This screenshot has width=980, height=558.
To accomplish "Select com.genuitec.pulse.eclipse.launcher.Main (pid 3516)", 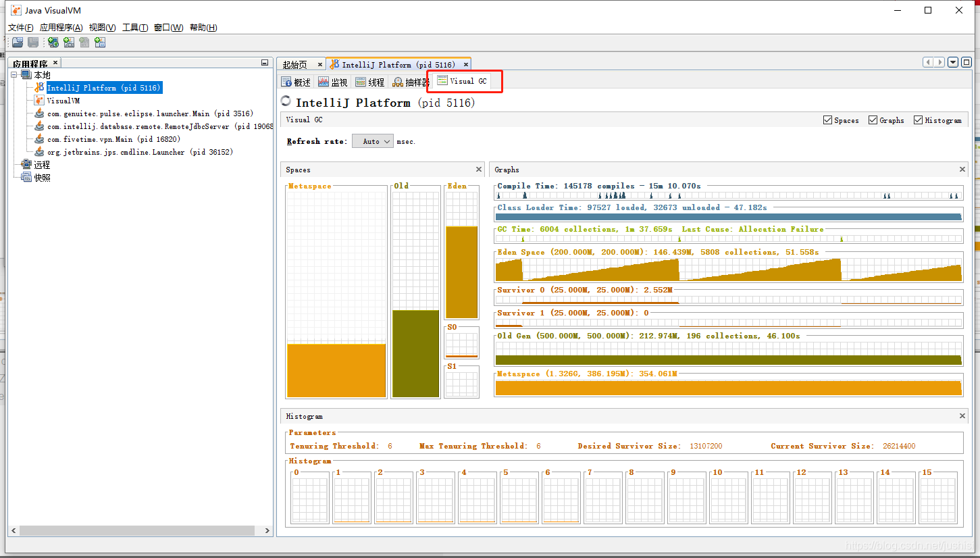I will tap(150, 113).
